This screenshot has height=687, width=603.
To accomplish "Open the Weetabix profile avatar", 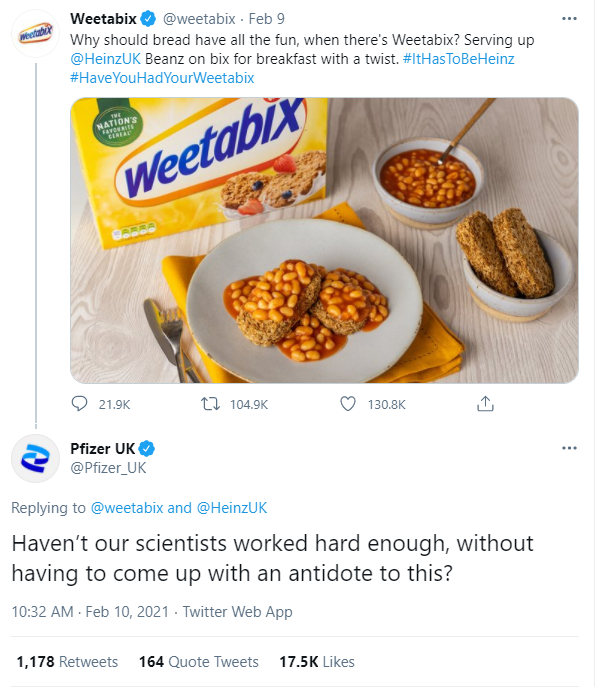I will pos(36,36).
